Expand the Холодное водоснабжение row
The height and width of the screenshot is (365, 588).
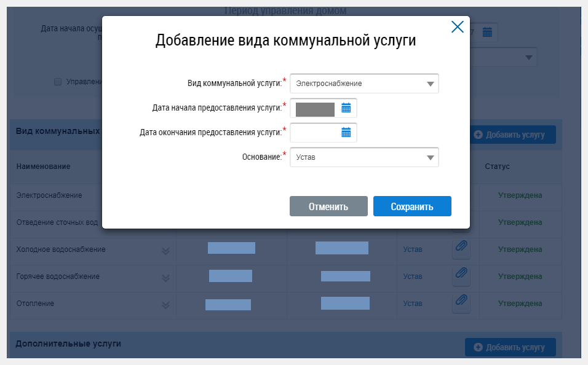tap(164, 251)
